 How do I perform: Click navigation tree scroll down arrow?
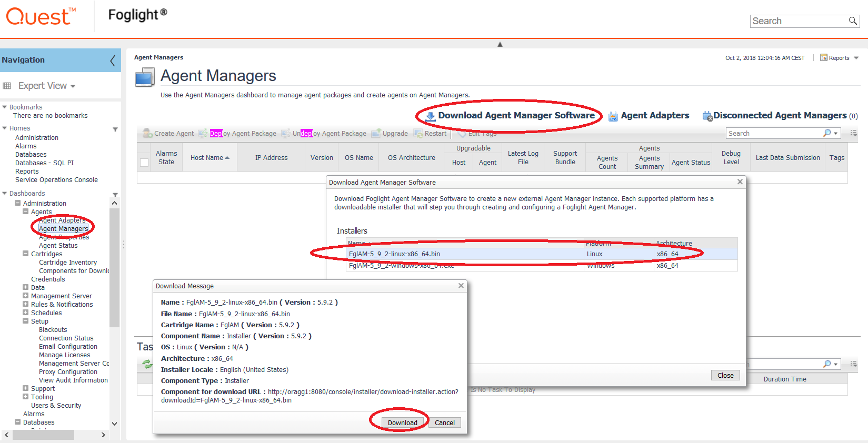coord(114,424)
